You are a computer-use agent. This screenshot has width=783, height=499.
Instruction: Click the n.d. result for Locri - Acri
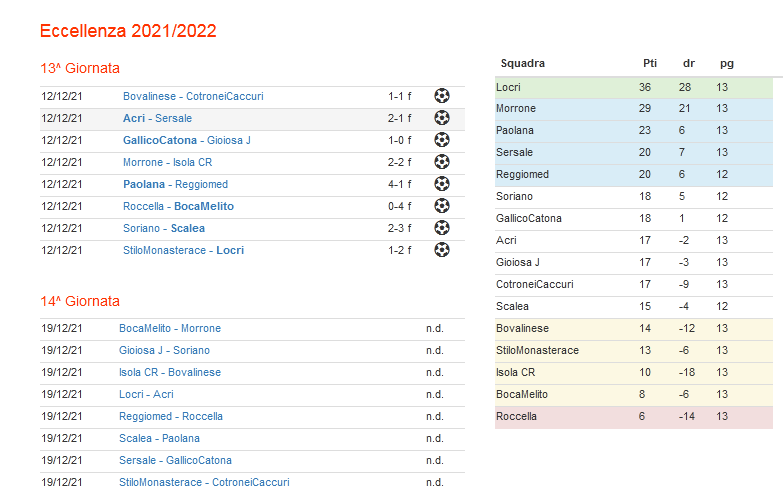tap(434, 394)
